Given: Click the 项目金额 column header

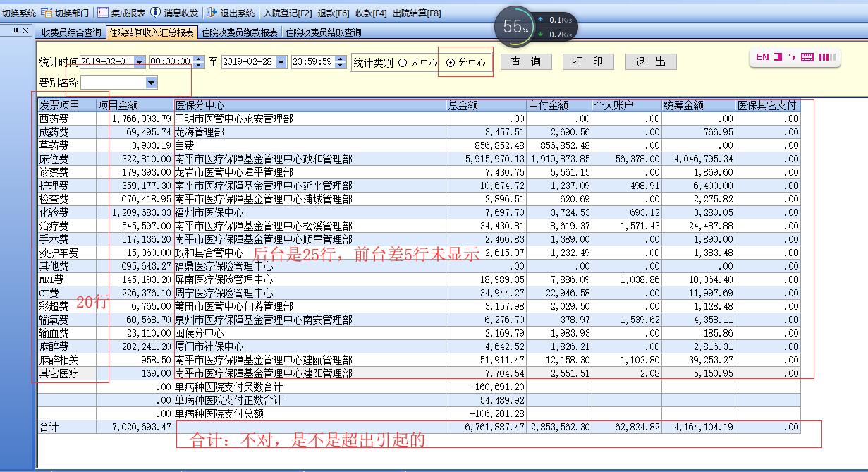Looking at the screenshot, I should 135,105.
